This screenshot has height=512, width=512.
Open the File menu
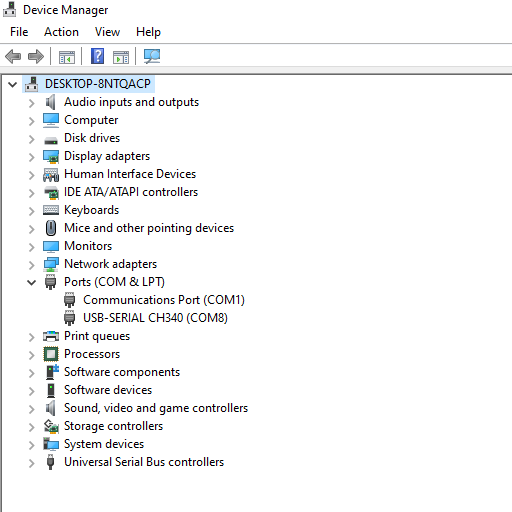click(x=19, y=32)
